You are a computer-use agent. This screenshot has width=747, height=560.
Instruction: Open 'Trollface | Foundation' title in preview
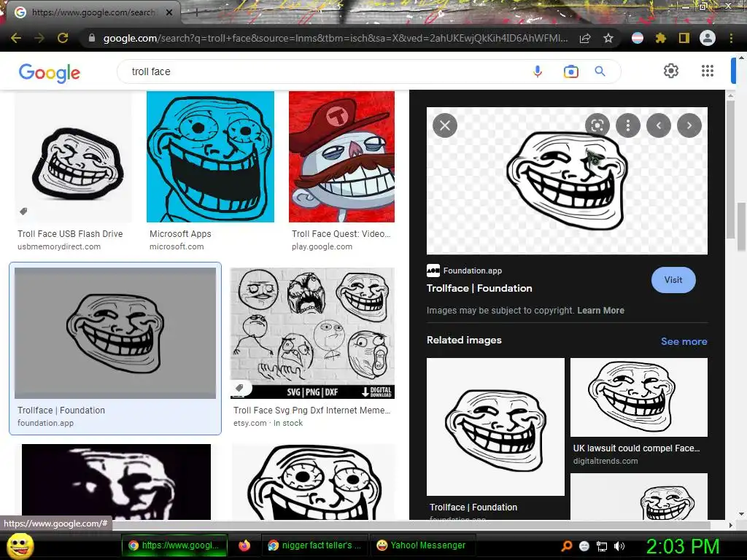point(479,288)
